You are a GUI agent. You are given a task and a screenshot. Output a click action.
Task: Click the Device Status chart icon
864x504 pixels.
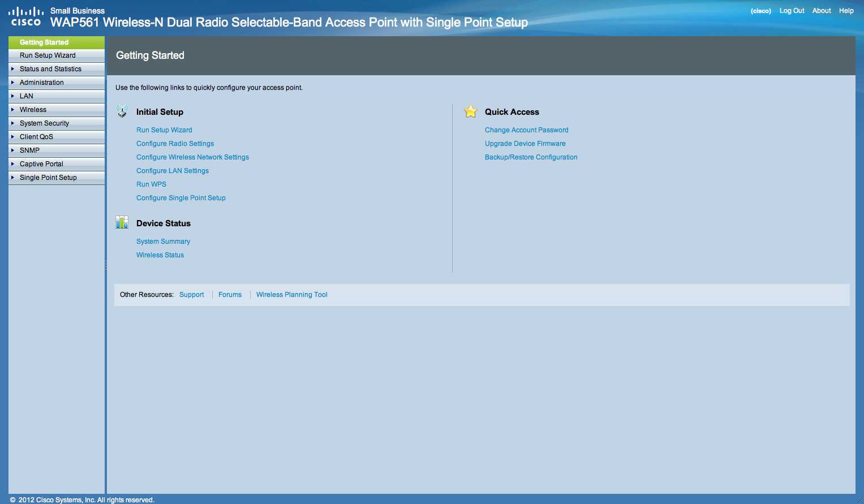122,222
